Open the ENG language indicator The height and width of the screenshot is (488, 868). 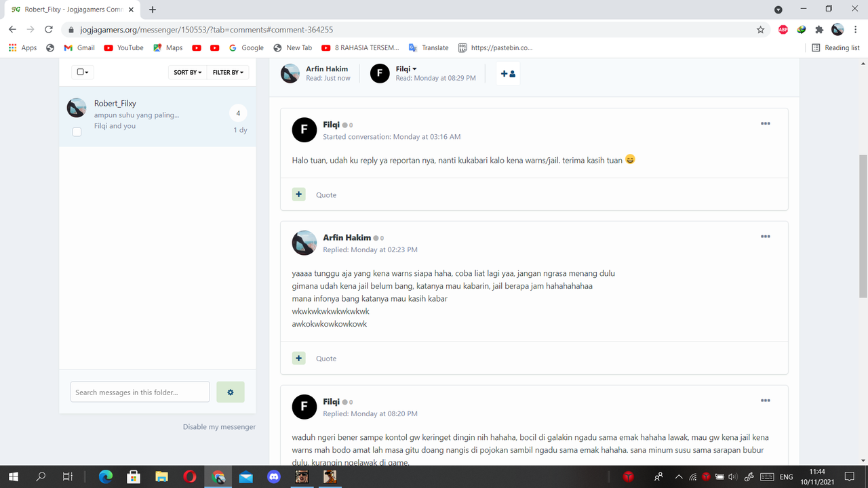click(x=786, y=477)
